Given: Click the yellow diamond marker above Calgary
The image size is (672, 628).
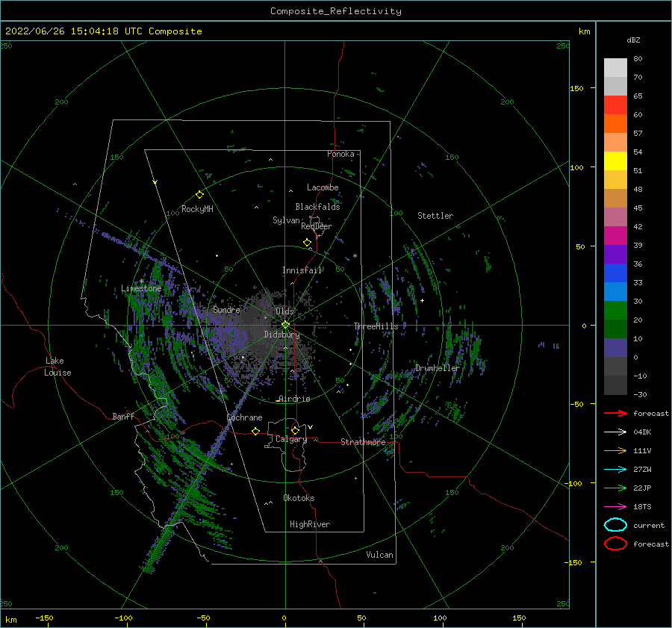Looking at the screenshot, I should pyautogui.click(x=295, y=430).
